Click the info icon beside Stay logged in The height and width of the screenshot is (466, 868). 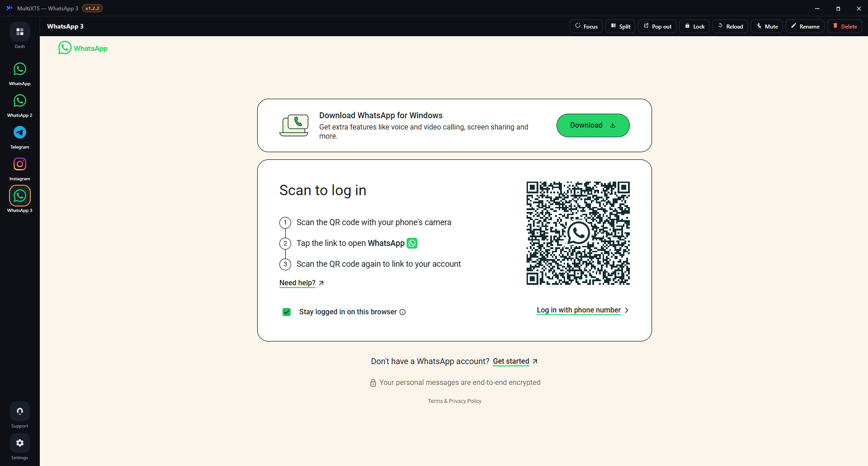403,312
